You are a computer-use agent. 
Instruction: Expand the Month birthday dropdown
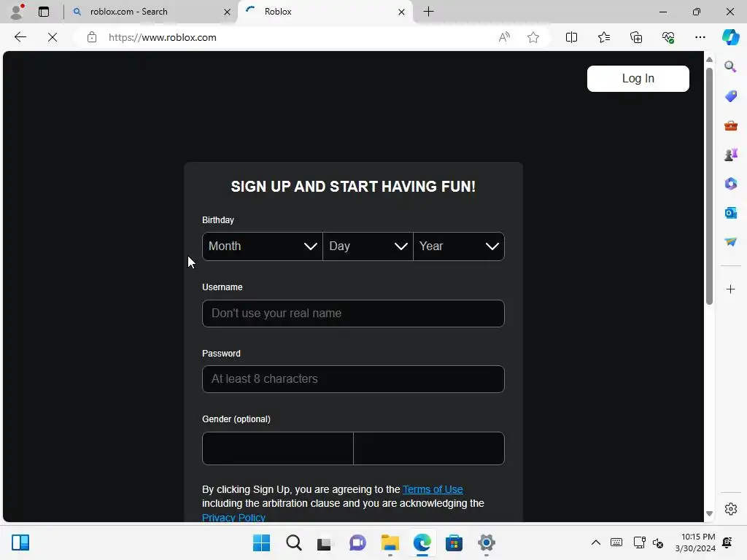click(x=263, y=246)
